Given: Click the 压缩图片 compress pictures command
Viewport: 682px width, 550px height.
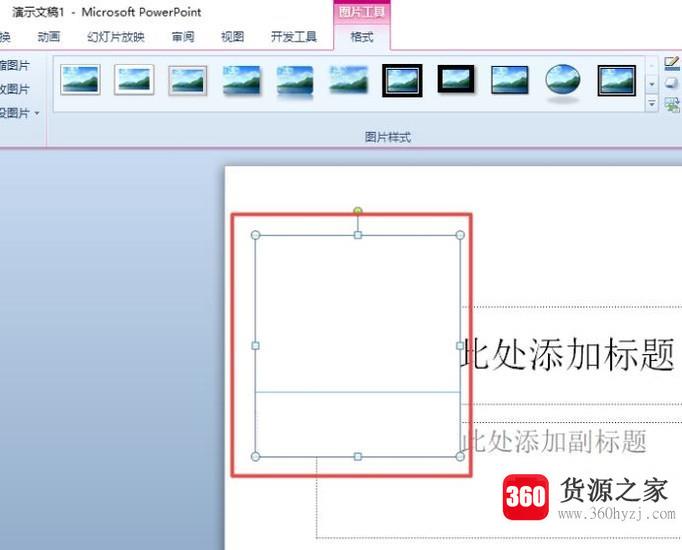Looking at the screenshot, I should [14, 66].
